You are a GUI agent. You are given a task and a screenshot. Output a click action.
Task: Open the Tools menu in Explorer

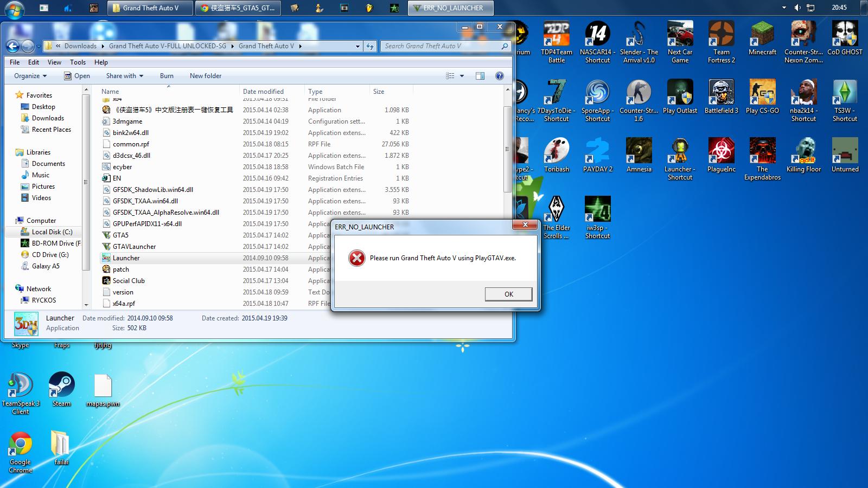pos(78,62)
